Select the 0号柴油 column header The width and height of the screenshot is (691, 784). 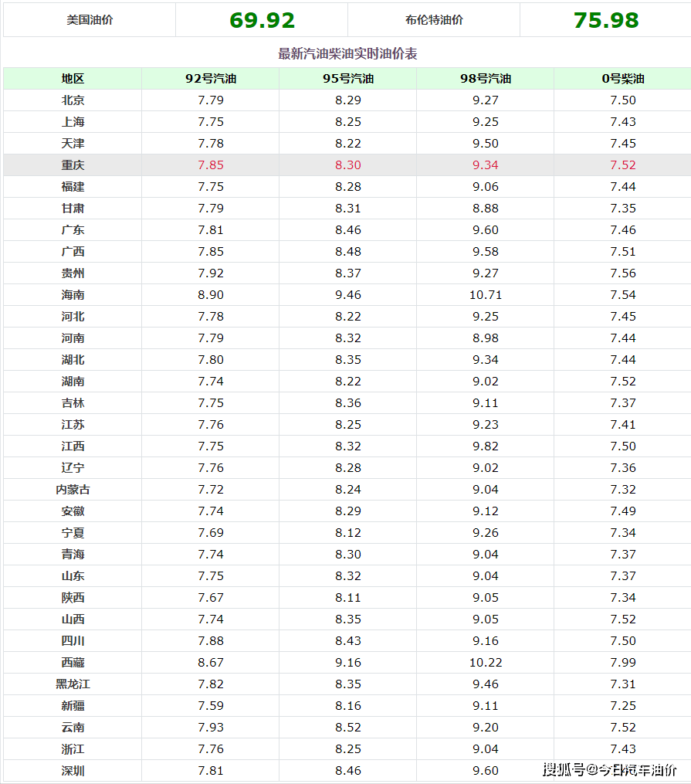click(622, 79)
